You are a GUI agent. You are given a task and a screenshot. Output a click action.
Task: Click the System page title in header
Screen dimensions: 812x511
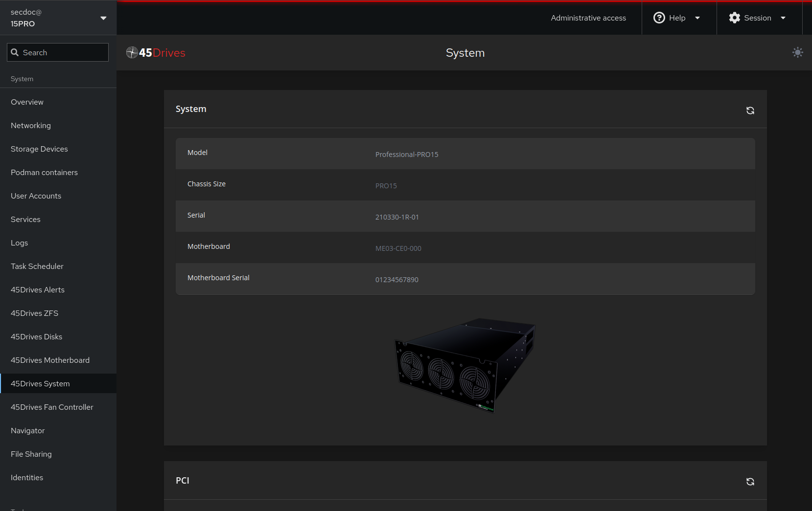(465, 53)
